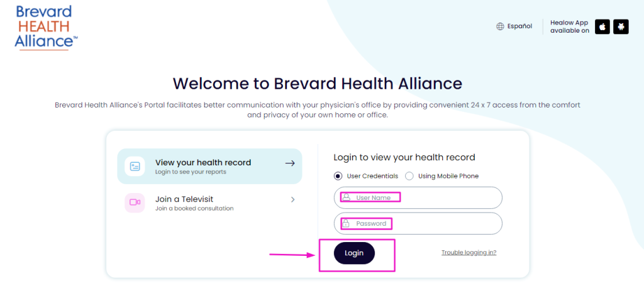Click the Login button
The height and width of the screenshot is (293, 644).
[x=354, y=253]
